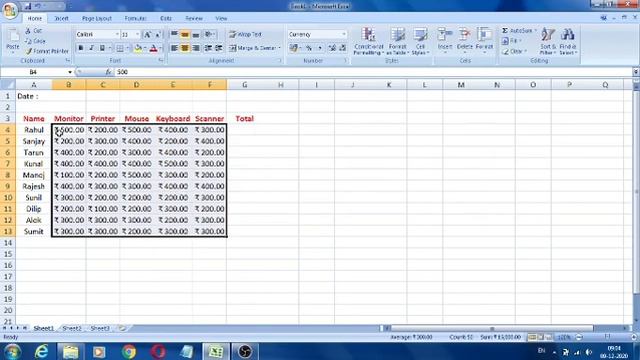Open the Formulas ribbon tab
640x360 pixels.
pyautogui.click(x=135, y=18)
